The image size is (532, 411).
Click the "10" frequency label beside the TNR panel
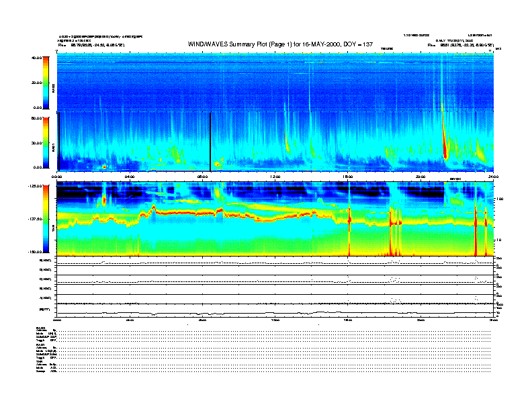500,240
